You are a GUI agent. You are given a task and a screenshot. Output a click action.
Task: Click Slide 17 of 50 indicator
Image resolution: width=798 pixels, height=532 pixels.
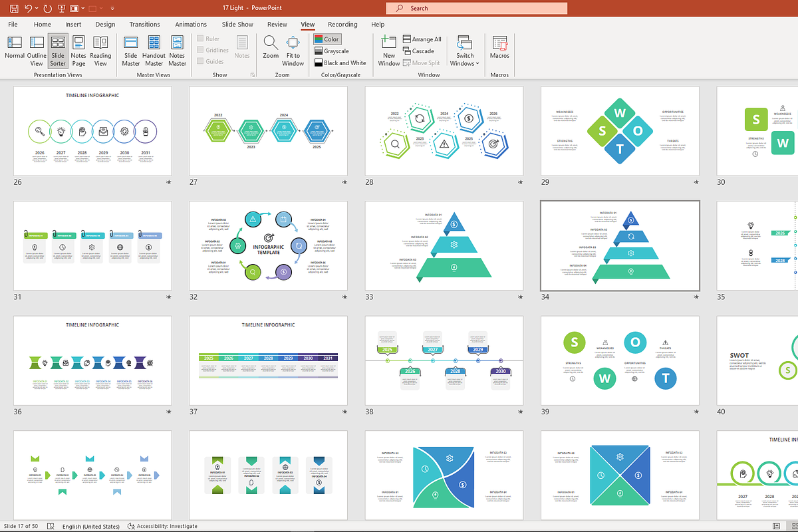tap(21, 526)
